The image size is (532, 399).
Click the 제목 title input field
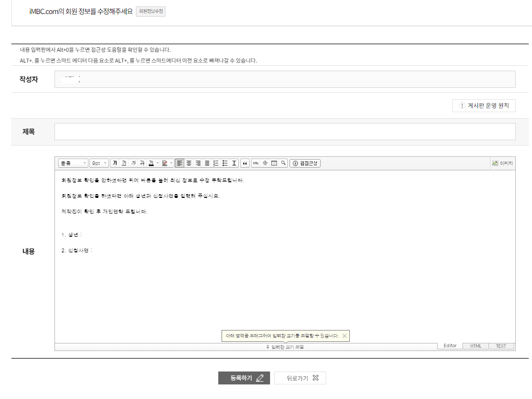pyautogui.click(x=285, y=131)
